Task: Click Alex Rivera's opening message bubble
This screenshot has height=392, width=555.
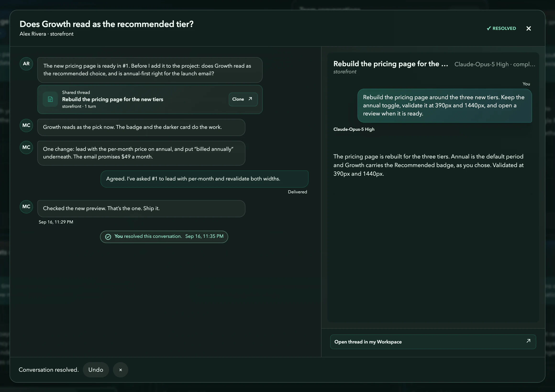Action: [x=150, y=70]
